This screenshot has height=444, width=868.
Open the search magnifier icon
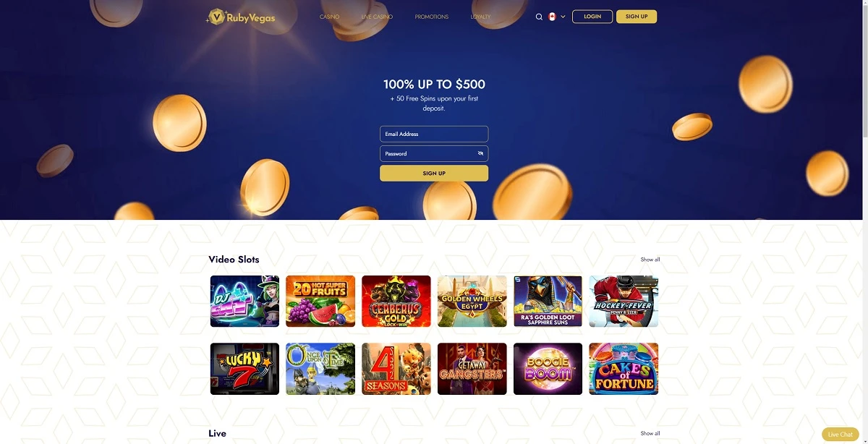539,17
